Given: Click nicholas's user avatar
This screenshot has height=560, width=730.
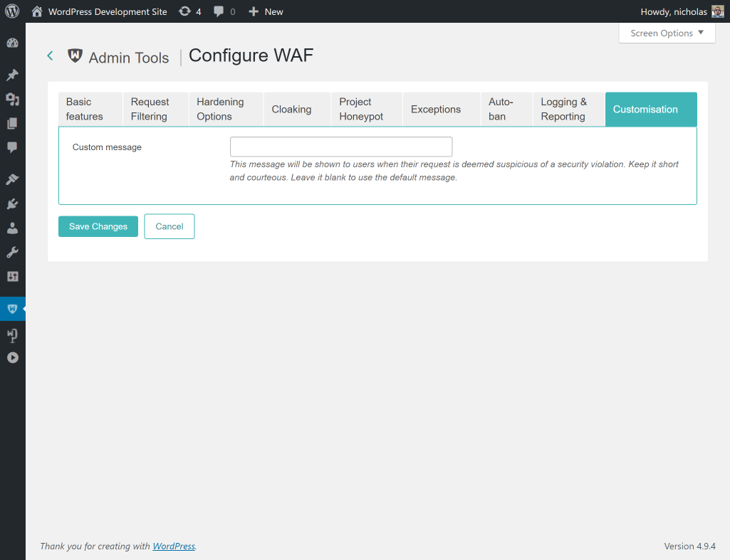Looking at the screenshot, I should click(717, 11).
